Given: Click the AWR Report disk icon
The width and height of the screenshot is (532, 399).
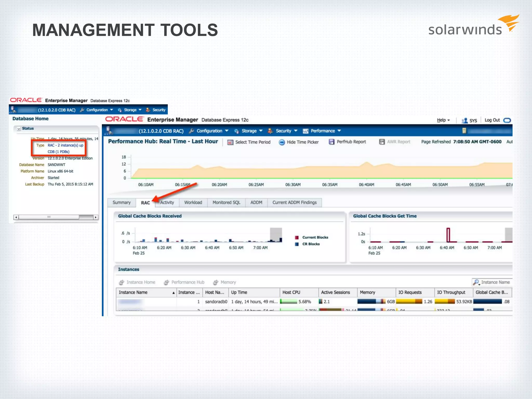Looking at the screenshot, I should (x=382, y=142).
